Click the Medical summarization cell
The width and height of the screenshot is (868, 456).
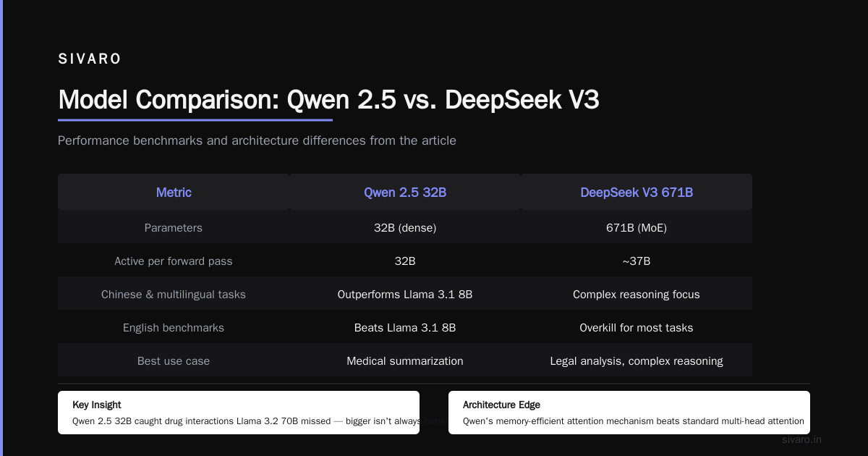pos(405,360)
